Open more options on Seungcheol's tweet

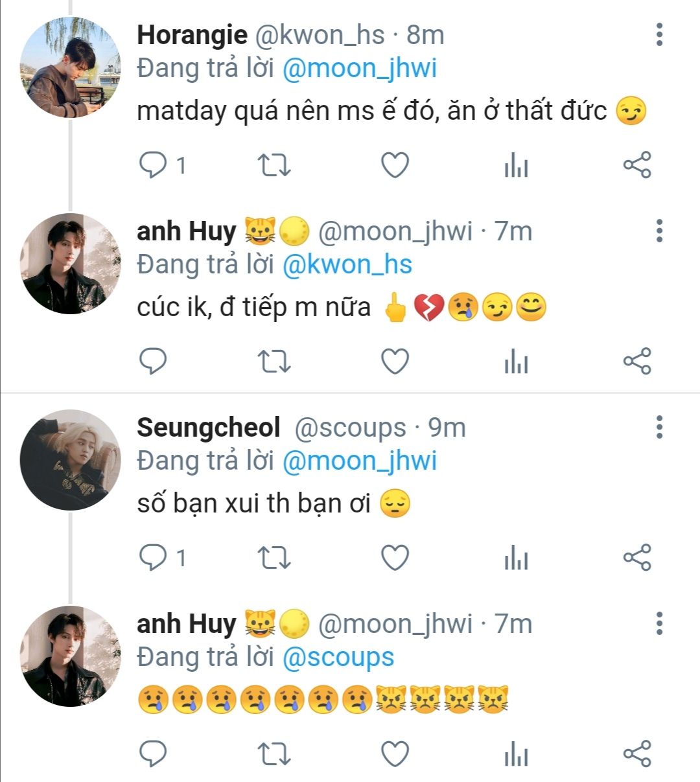point(659,427)
